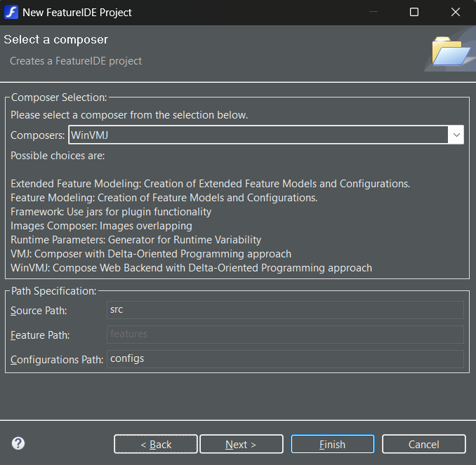This screenshot has height=465, width=476.
Task: Click 'Images Composer: Images overlapping' text
Action: pos(101,226)
